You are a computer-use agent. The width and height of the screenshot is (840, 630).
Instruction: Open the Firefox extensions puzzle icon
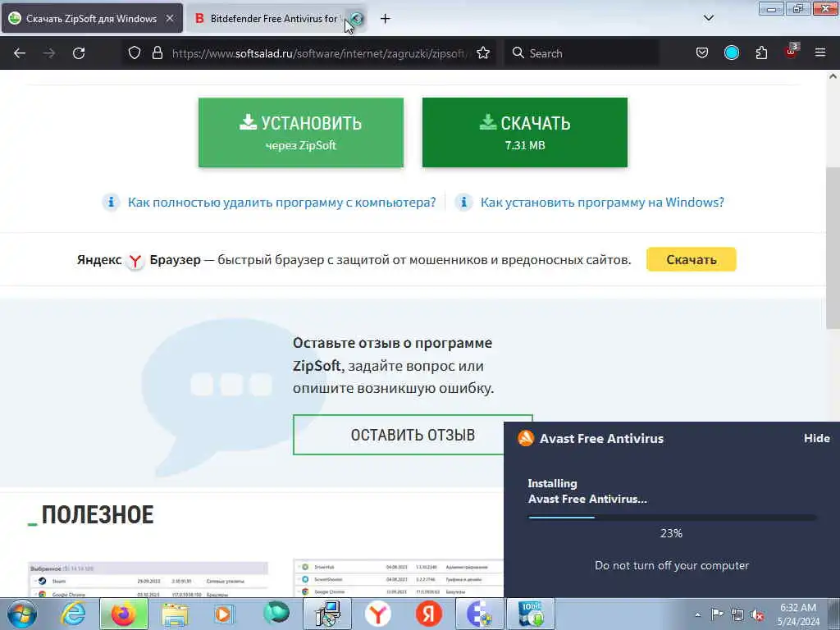(761, 52)
